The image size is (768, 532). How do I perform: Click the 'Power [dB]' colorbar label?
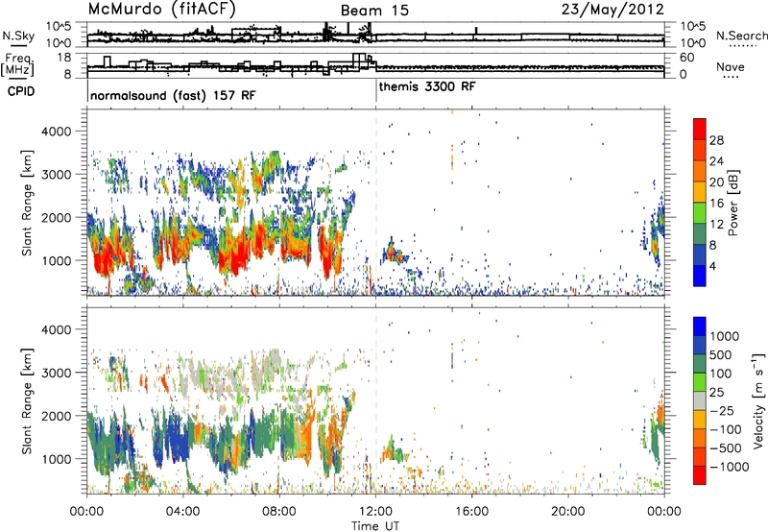732,203
